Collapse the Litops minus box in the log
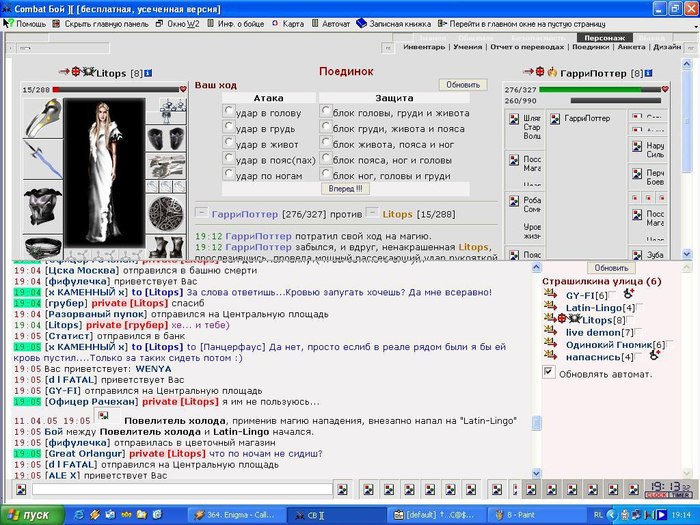Image resolution: width=700 pixels, height=525 pixels. 371,213
